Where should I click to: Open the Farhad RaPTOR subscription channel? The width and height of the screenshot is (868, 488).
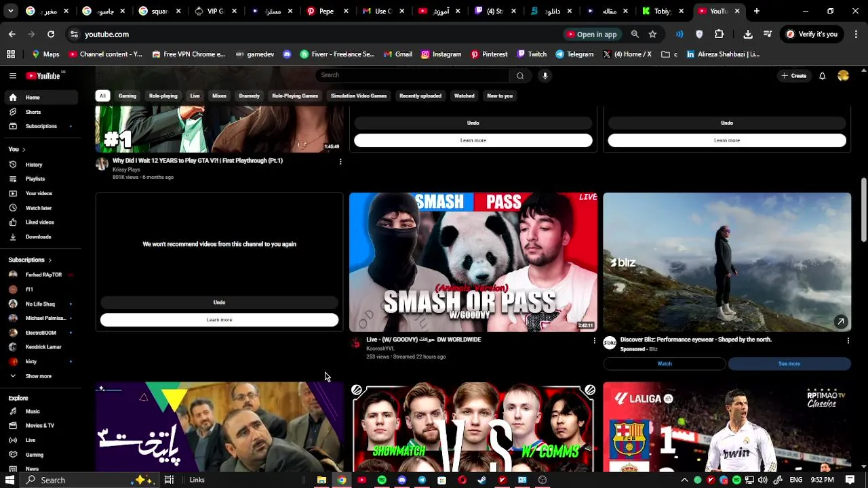41,275
